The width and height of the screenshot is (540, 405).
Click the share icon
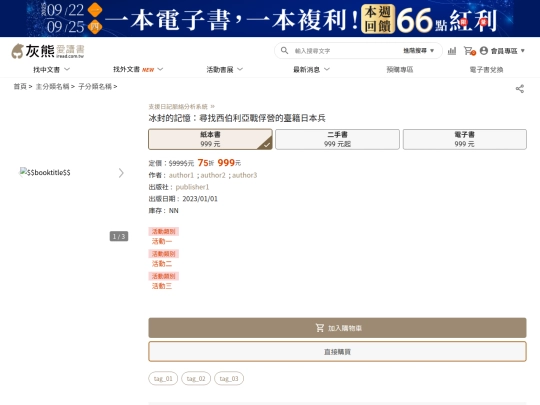(520, 89)
